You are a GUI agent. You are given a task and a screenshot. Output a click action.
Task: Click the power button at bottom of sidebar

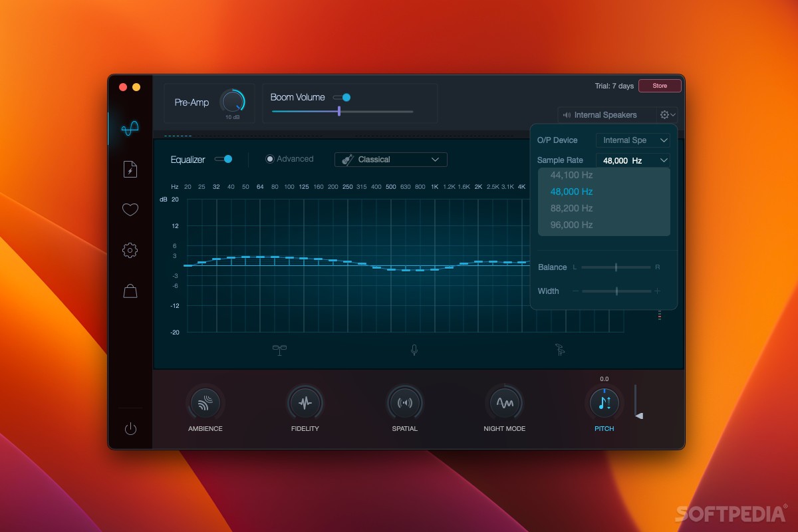coord(129,428)
